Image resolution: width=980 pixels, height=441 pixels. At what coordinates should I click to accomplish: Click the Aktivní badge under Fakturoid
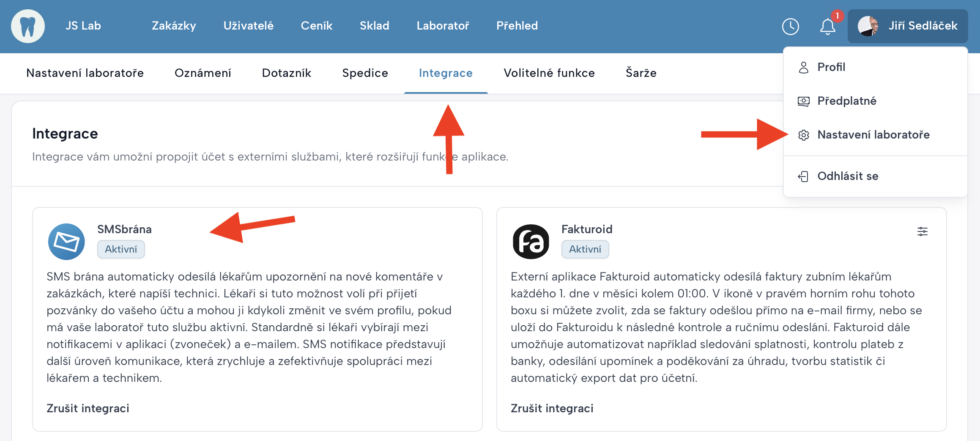point(585,249)
